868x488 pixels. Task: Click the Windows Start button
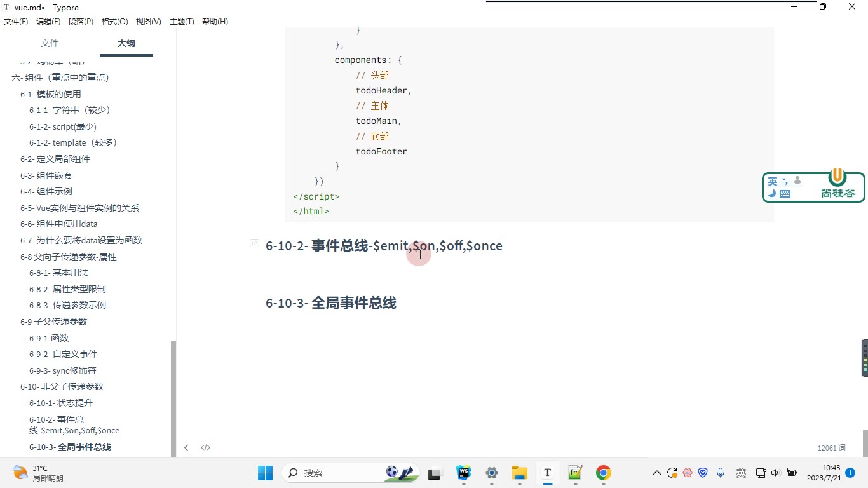click(x=265, y=473)
